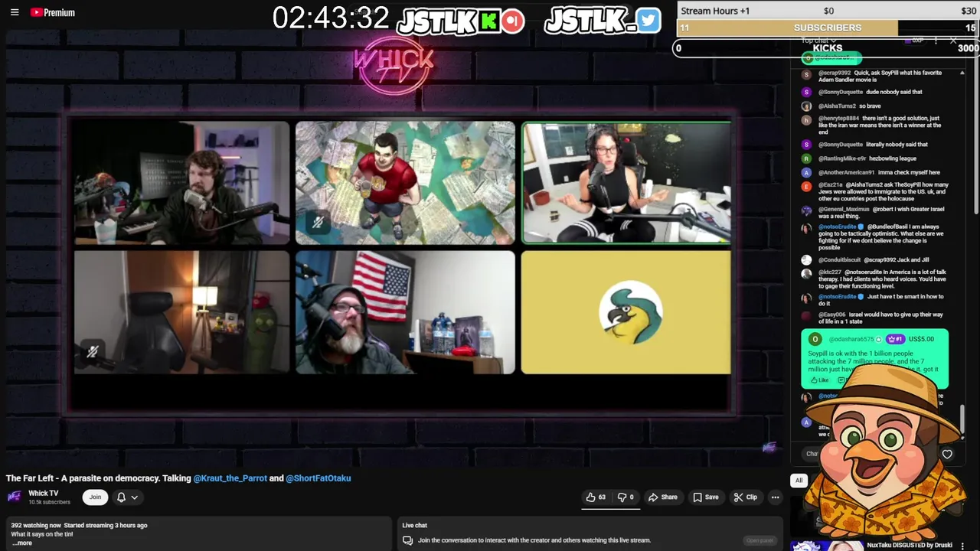980x551 pixels.
Task: Click the Whick TV neon logo
Action: pos(394,64)
